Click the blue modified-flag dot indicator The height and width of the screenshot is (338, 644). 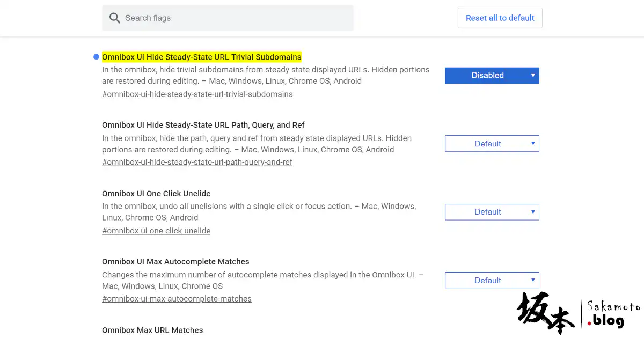(96, 56)
